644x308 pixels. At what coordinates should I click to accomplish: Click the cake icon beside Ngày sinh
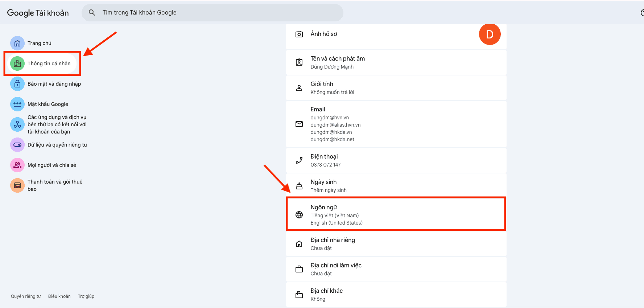click(299, 186)
